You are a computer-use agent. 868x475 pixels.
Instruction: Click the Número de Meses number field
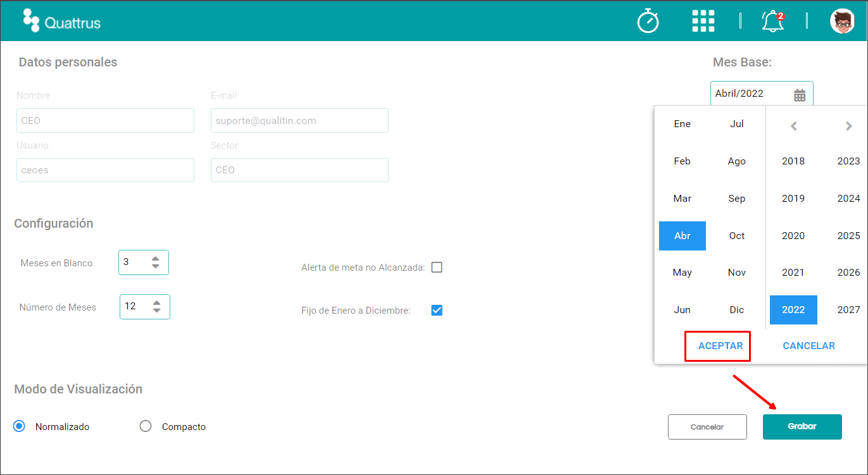[145, 306]
